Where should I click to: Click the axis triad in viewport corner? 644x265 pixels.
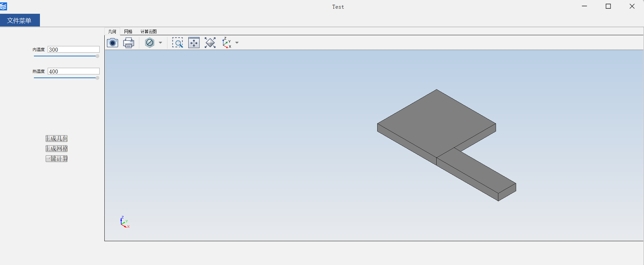125,222
